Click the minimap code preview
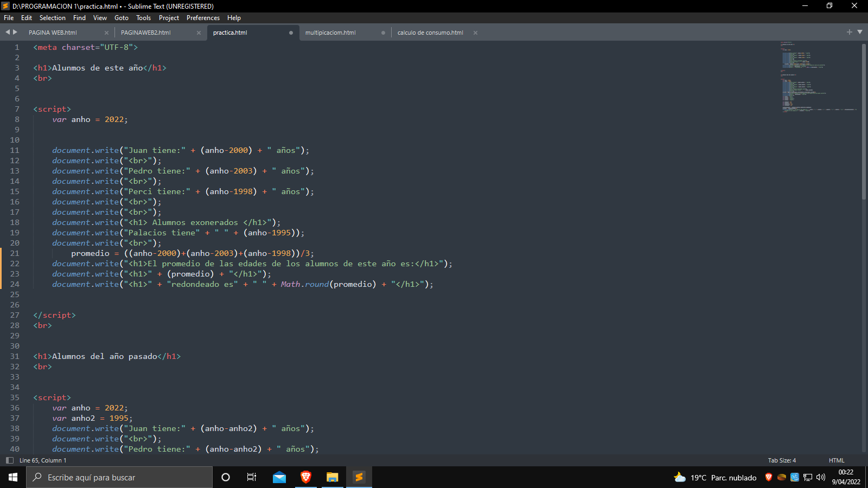Screen dimensions: 868x488 (x=819, y=76)
